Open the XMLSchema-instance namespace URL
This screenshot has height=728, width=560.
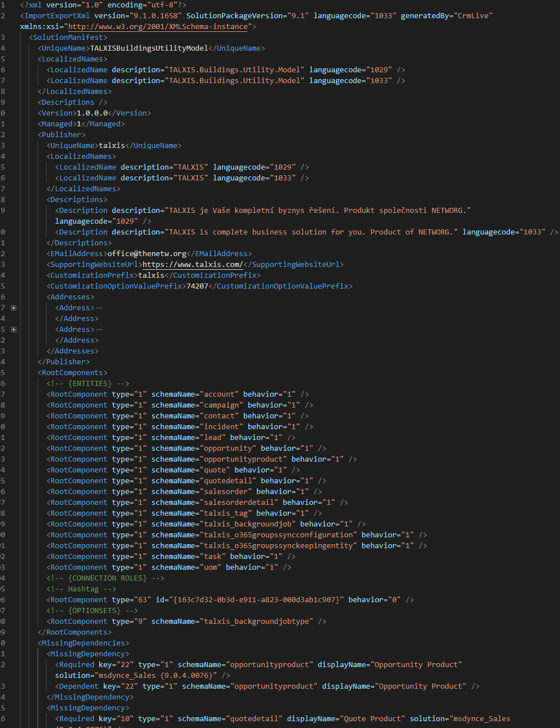coord(158,27)
